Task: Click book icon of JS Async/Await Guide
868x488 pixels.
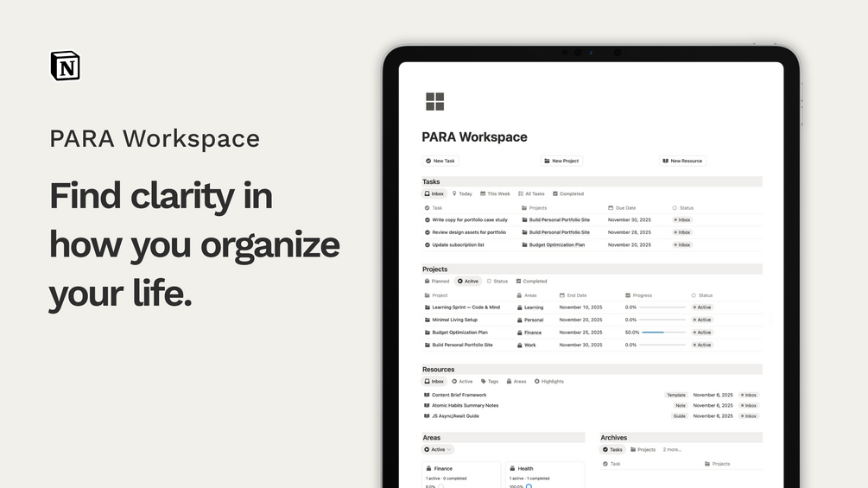Action: 427,416
